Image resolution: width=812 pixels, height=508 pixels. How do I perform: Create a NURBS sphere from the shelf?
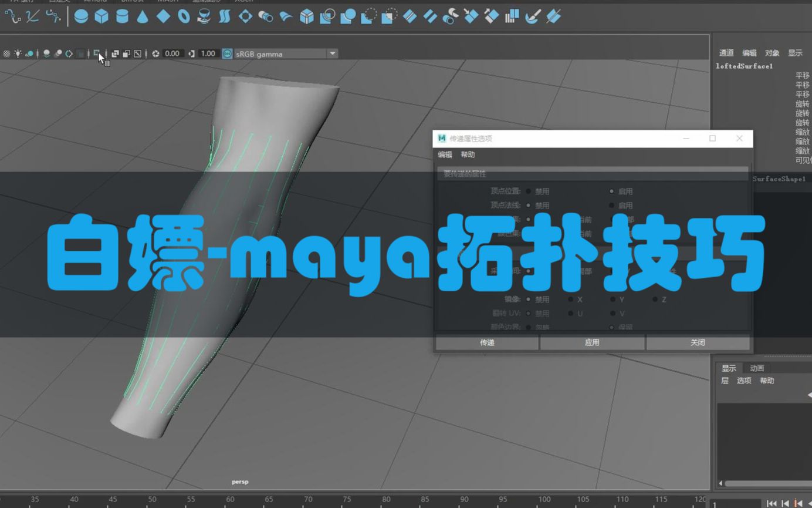click(x=81, y=16)
